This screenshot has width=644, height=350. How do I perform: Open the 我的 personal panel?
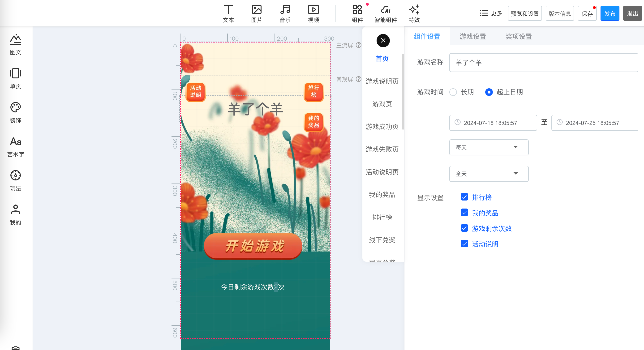[x=16, y=214]
